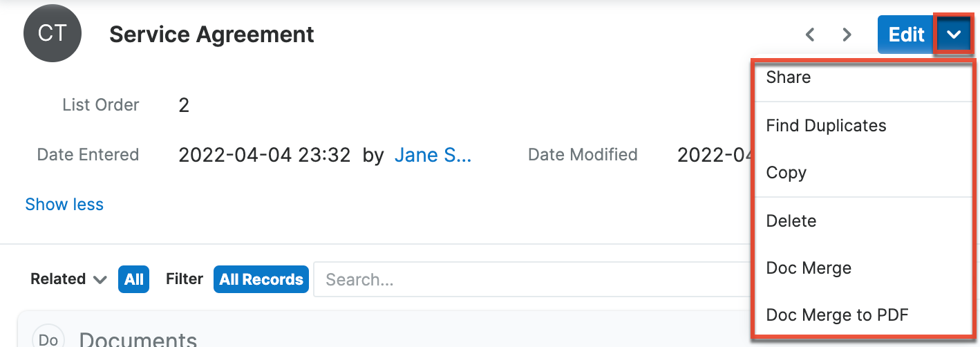980x347 pixels.
Task: Click the Show less link
Action: (x=64, y=205)
